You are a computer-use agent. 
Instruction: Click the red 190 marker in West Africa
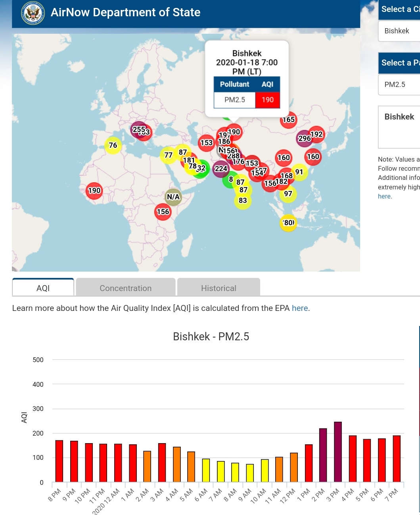[94, 191]
